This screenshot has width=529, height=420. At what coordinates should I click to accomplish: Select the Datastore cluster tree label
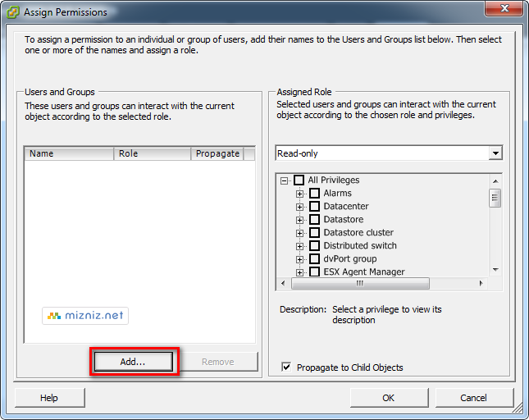point(358,232)
